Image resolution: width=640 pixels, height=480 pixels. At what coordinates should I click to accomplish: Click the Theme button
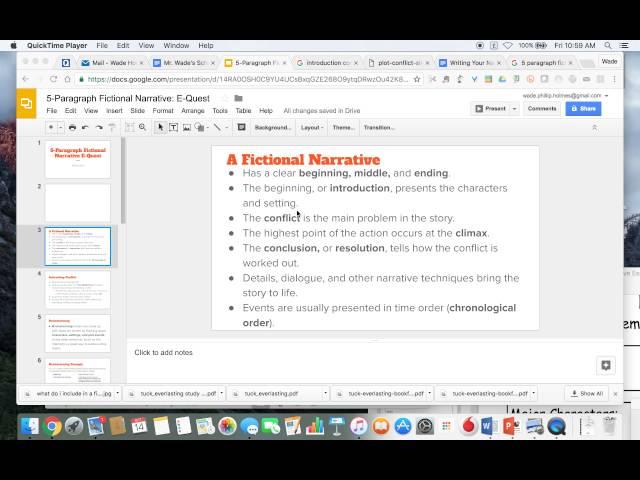click(x=343, y=127)
